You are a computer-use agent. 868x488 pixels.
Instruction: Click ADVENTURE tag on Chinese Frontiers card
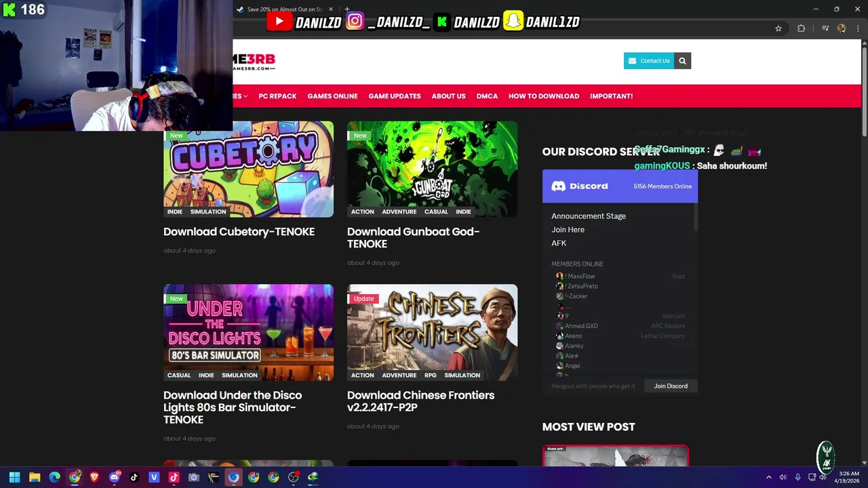click(399, 375)
